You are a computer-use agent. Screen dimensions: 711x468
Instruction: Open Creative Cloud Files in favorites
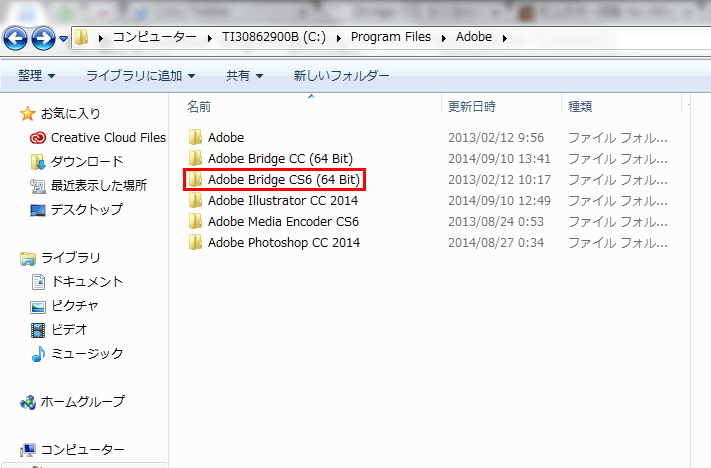[x=108, y=137]
